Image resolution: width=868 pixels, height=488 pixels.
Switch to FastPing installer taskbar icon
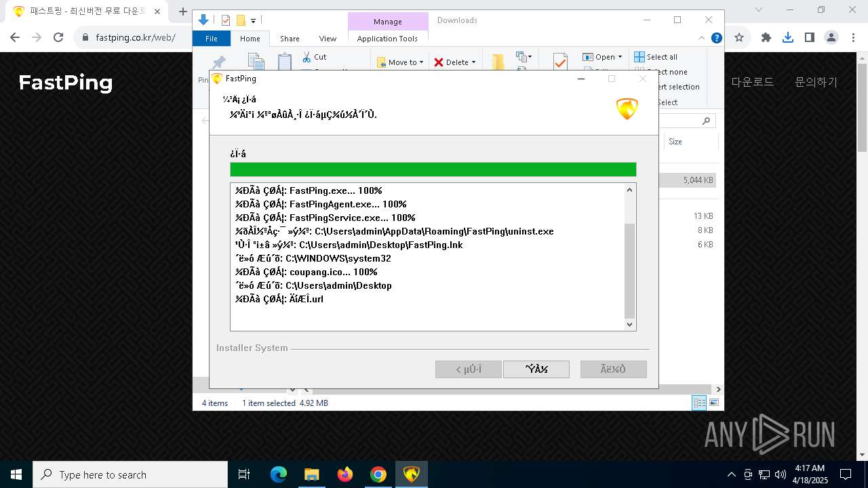pos(412,474)
